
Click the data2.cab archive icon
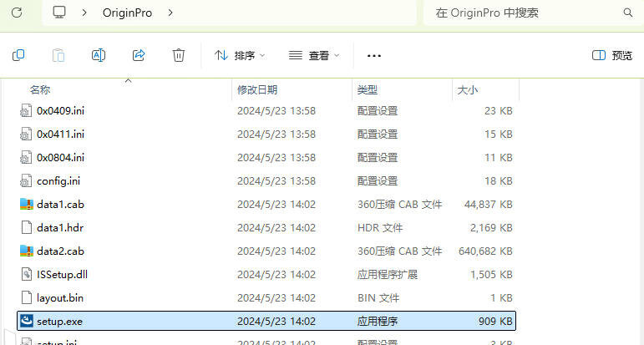click(26, 251)
